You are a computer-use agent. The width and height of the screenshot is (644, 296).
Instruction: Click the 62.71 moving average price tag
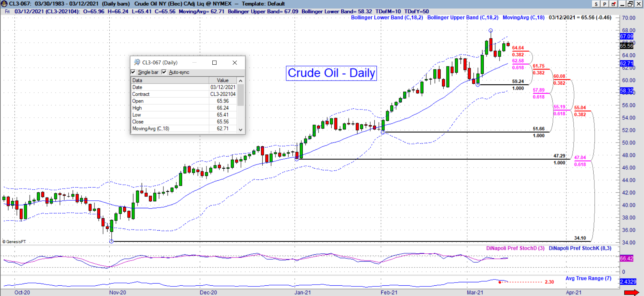(x=626, y=63)
